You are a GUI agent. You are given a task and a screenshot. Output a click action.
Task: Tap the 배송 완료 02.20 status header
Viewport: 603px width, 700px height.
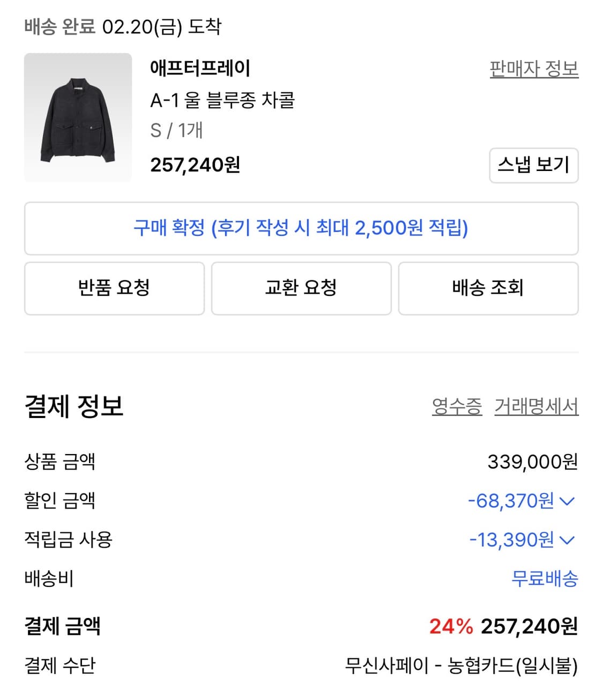point(123,26)
